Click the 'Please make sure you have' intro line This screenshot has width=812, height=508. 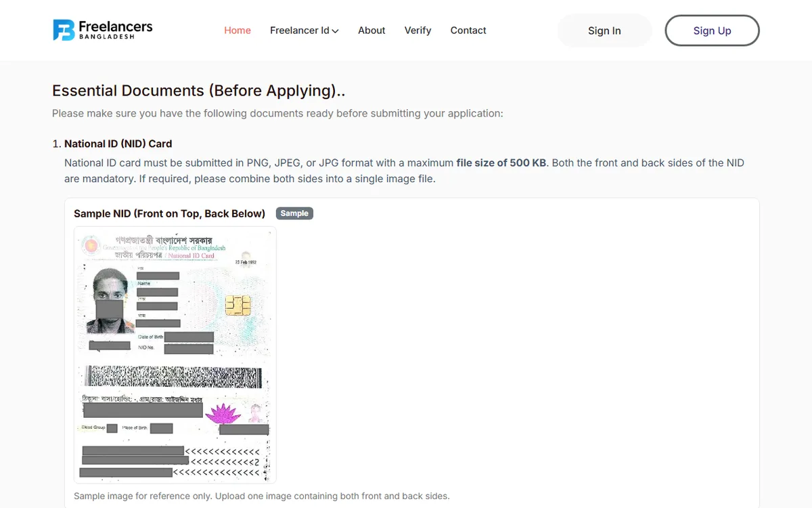(x=277, y=113)
